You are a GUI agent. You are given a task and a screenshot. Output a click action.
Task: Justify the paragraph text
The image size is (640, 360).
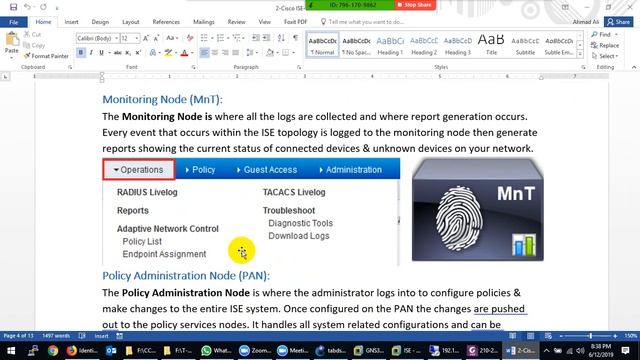point(236,53)
